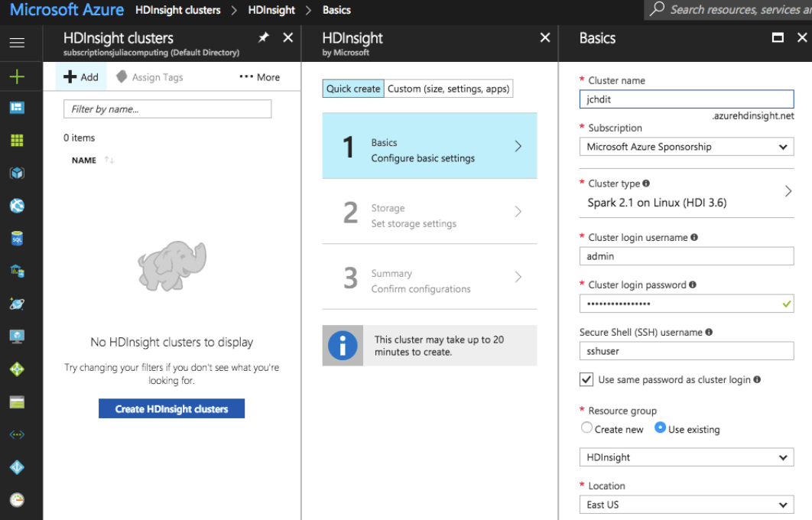The image size is (812, 520).
Task: Close the HDInsight by Microsoft blade
Action: coord(545,37)
